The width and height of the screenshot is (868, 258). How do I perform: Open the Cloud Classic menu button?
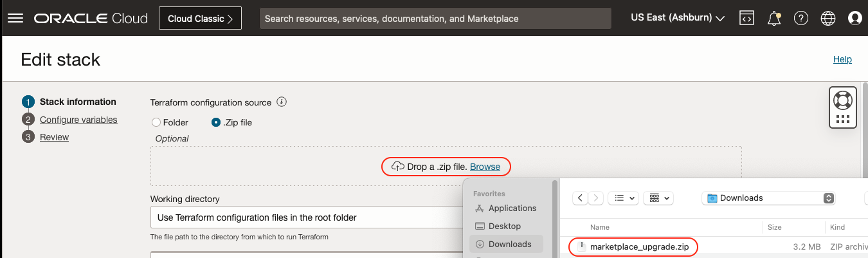200,18
